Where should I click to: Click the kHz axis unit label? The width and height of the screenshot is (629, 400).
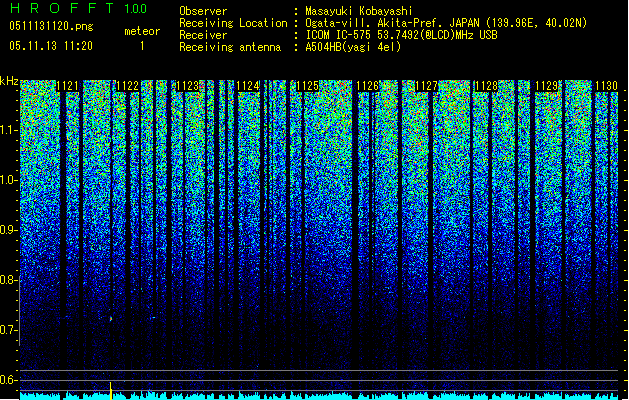coord(9,81)
